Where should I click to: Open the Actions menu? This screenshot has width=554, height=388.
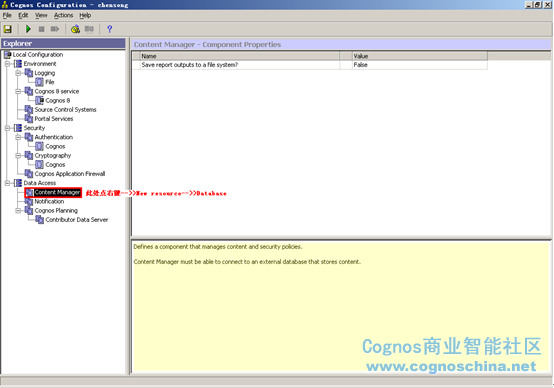64,15
